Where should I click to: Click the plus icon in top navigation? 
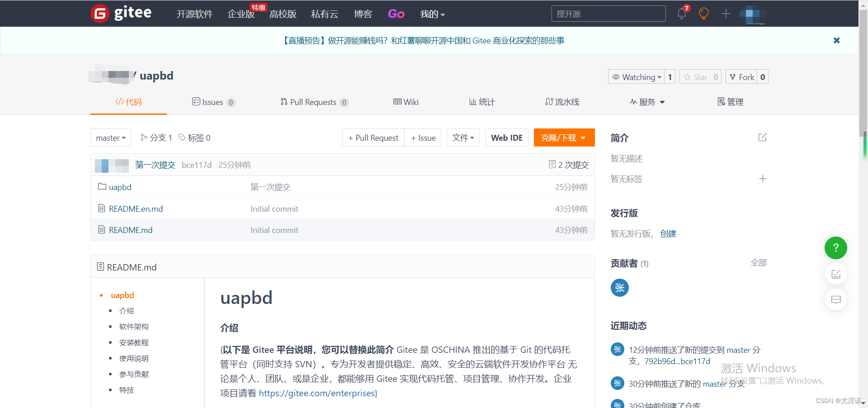(x=726, y=14)
